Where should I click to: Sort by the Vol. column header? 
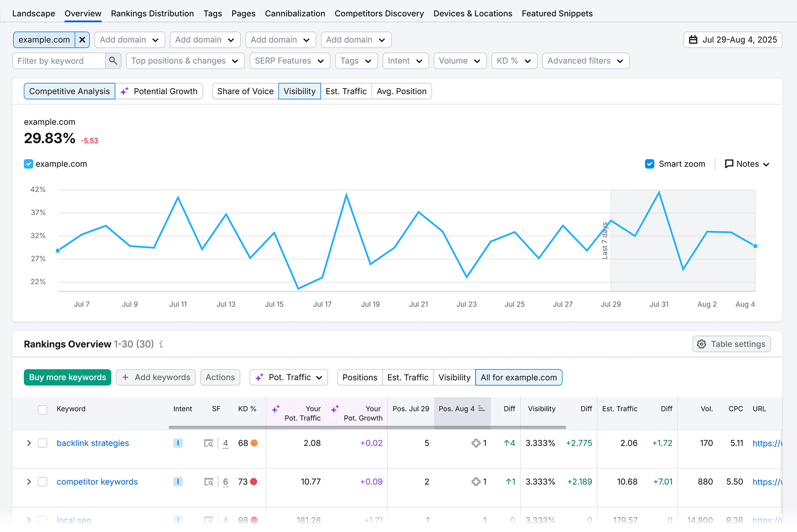click(x=706, y=409)
